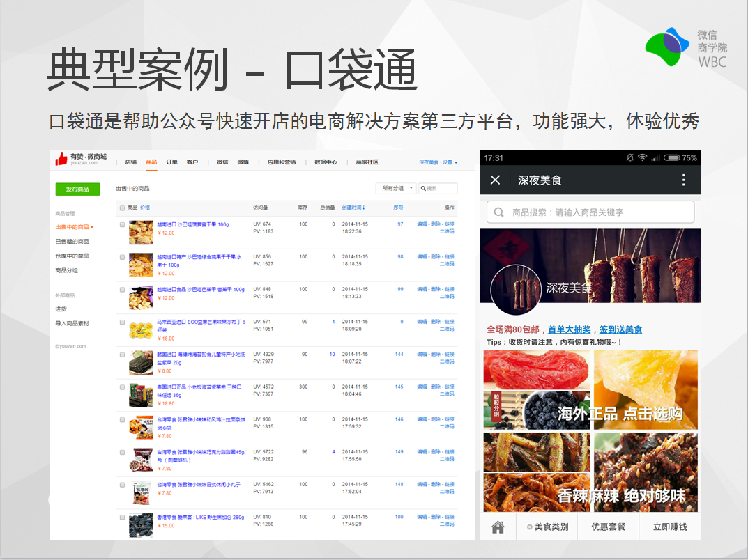
Task: Tick the checkbox for the product with UV: 4329
Action: (122, 355)
